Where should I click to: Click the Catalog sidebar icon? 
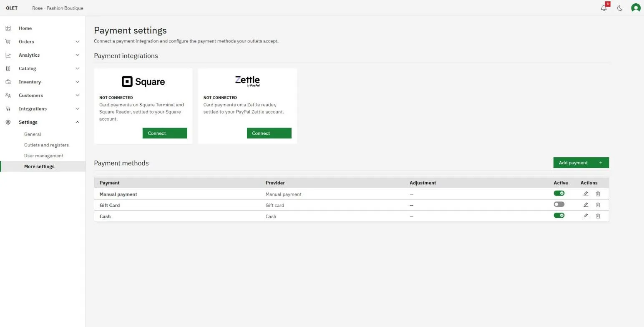(x=8, y=68)
